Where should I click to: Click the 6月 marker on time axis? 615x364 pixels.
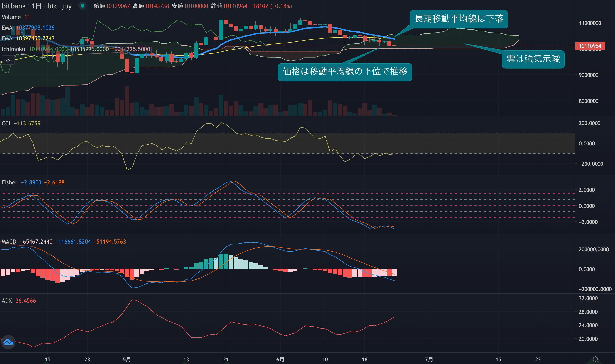[x=280, y=359]
